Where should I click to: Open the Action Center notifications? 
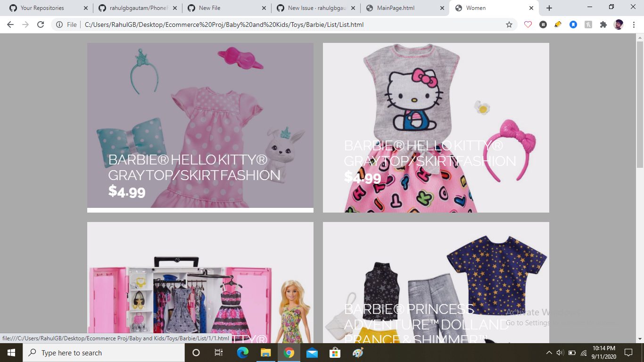tap(628, 353)
